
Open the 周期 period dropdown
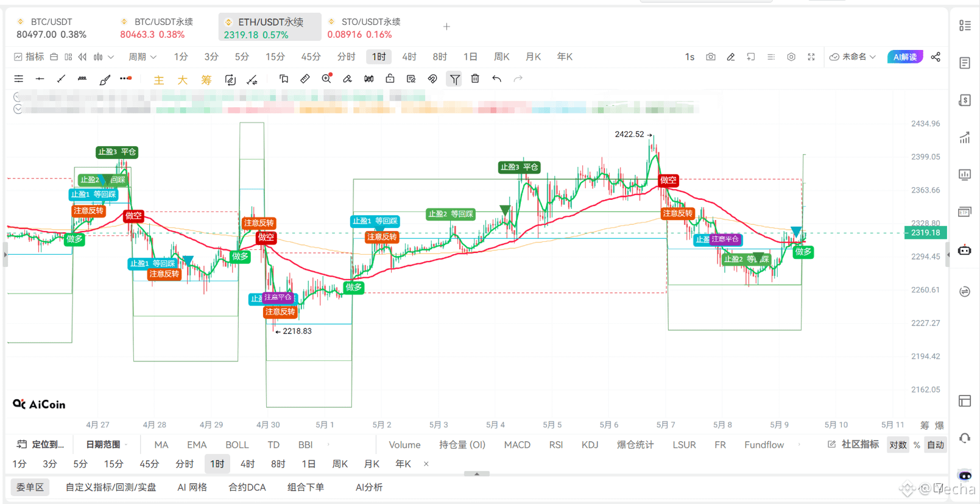143,57
